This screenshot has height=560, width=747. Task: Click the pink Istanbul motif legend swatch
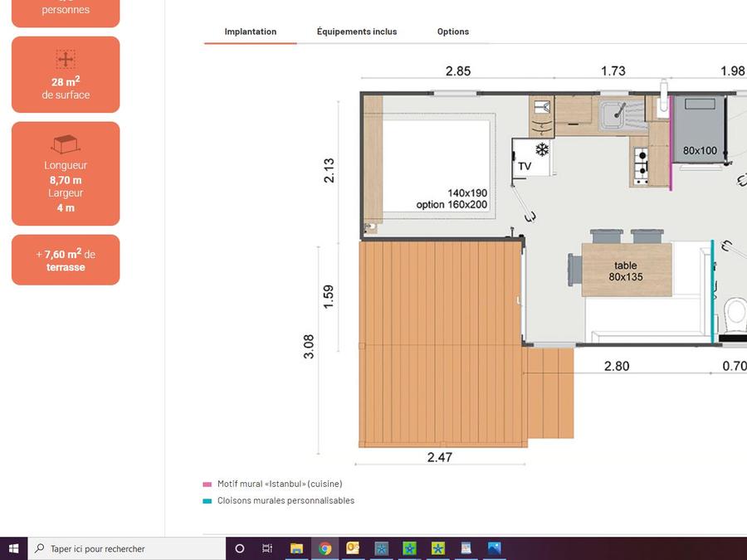pos(207,484)
